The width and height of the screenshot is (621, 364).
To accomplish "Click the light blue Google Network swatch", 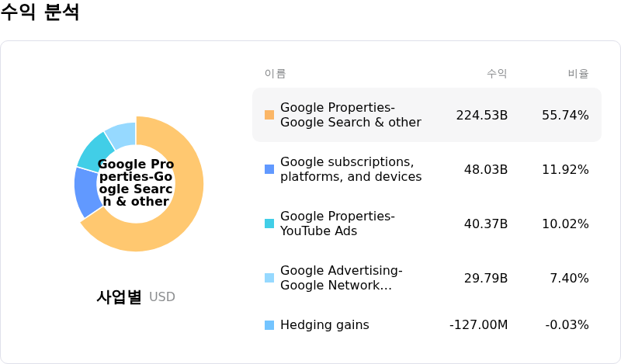I will pyautogui.click(x=269, y=278).
